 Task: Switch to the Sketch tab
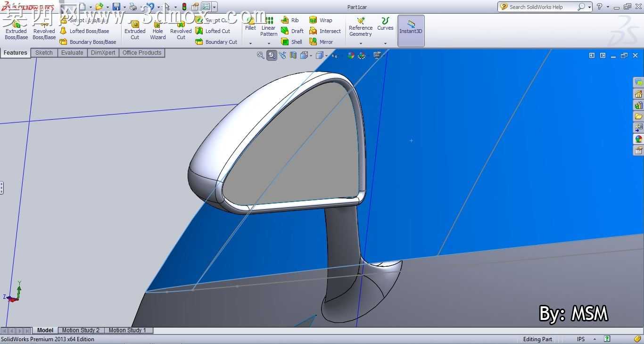click(44, 53)
